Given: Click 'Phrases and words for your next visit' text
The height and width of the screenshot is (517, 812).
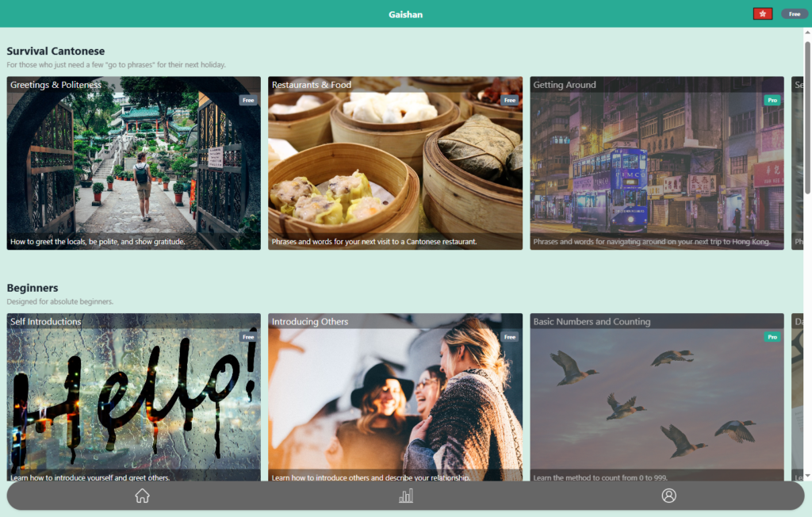Looking at the screenshot, I should [374, 241].
